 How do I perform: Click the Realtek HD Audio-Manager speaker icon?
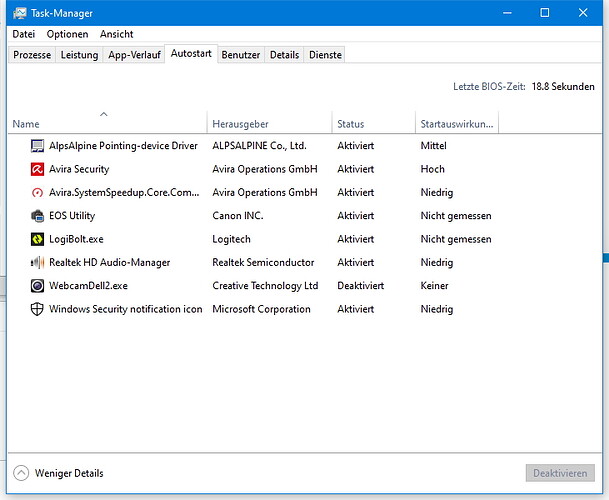click(37, 263)
